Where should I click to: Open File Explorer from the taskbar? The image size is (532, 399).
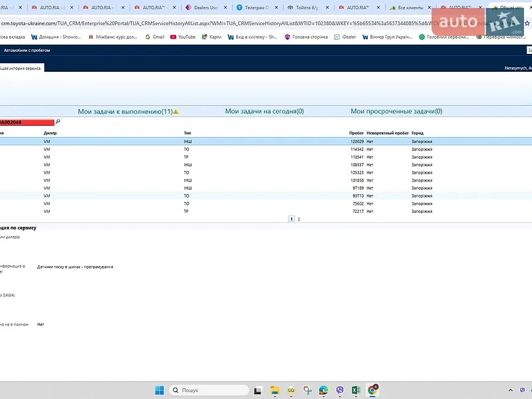pos(275,390)
